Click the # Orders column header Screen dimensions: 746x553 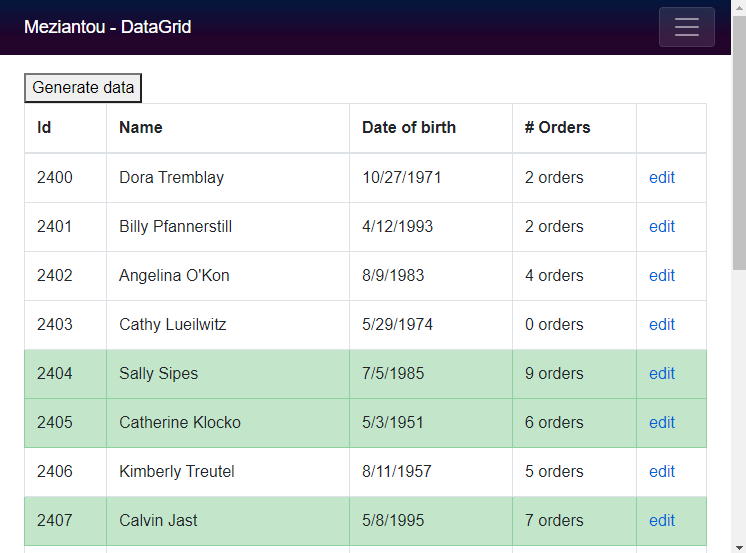pyautogui.click(x=557, y=128)
